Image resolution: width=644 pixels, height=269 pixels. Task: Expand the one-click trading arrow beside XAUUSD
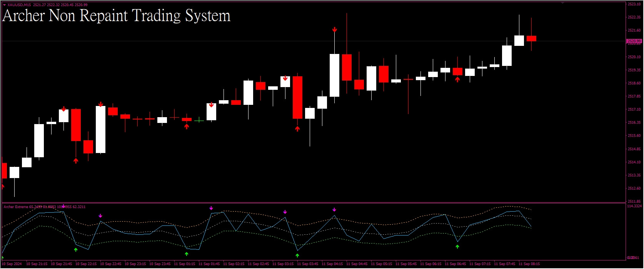(4, 5)
